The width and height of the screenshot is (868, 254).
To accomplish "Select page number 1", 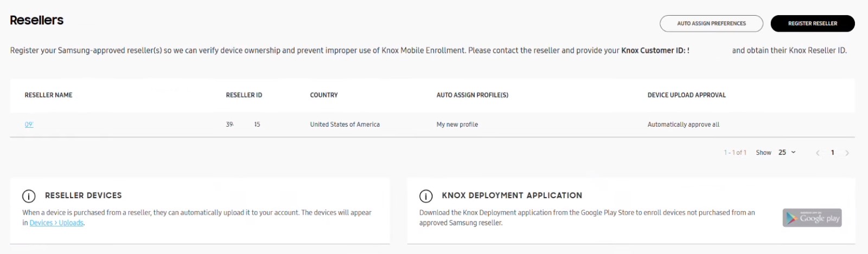I will [x=833, y=153].
